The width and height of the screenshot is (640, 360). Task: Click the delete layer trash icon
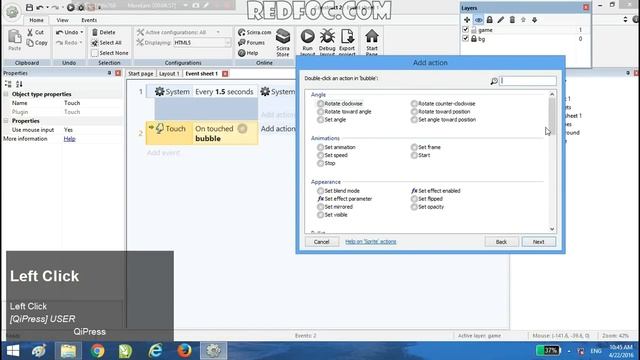click(512, 20)
